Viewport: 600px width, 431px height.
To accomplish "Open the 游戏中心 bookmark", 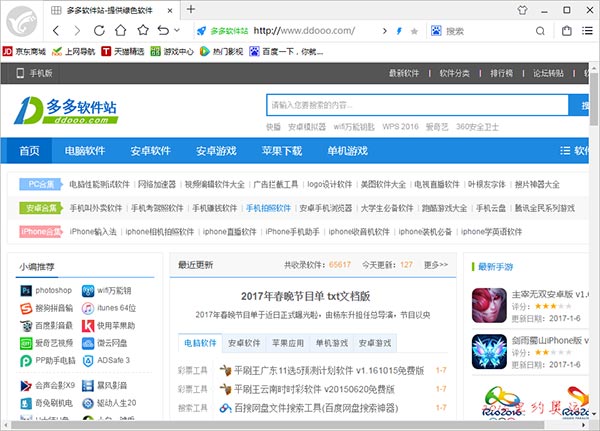I will coord(172,51).
